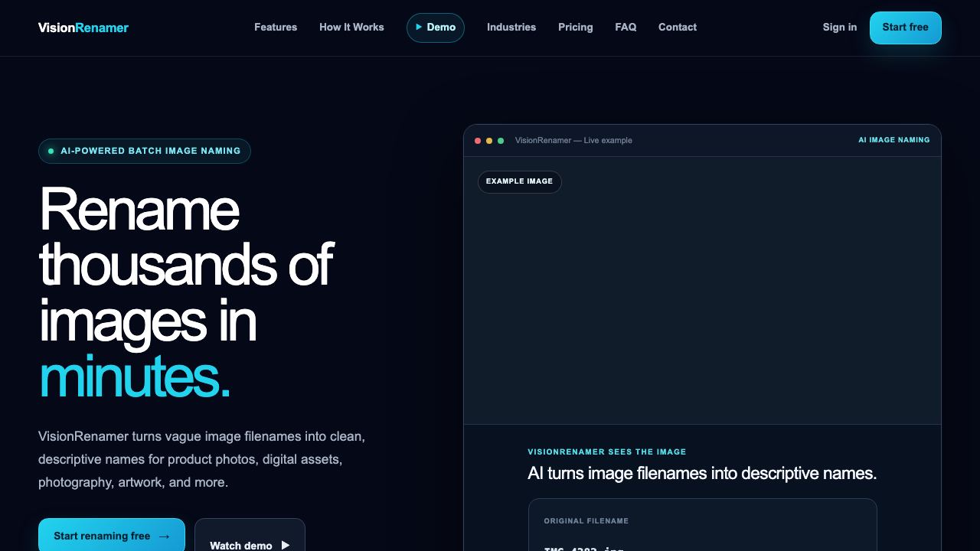Open the Contact link
Image resolution: width=980 pixels, height=551 pixels.
point(678,27)
